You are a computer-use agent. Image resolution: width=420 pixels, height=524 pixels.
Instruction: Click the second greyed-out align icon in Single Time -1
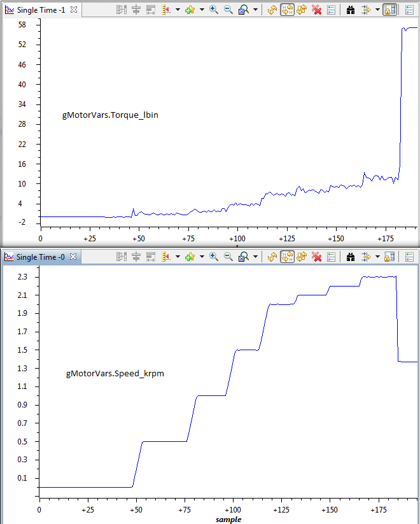(136, 10)
